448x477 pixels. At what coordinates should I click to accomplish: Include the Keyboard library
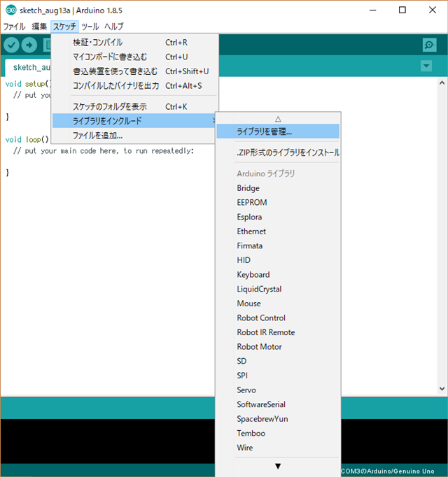pos(278,274)
